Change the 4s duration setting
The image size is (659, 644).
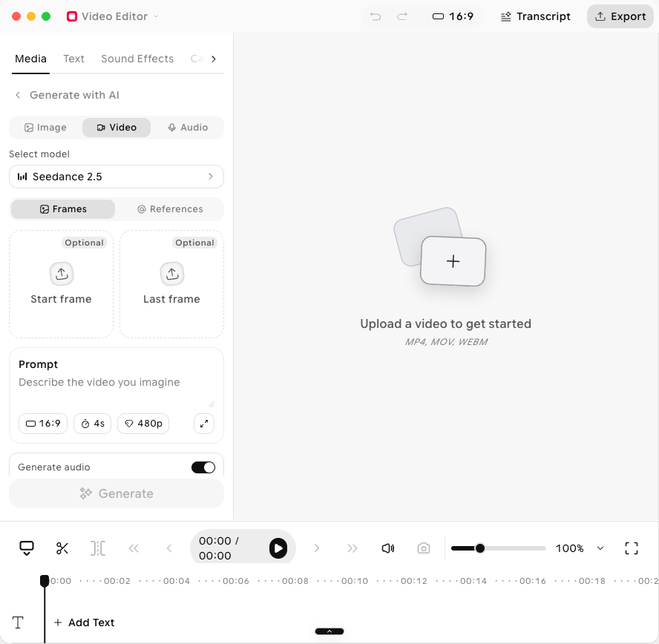pos(93,424)
